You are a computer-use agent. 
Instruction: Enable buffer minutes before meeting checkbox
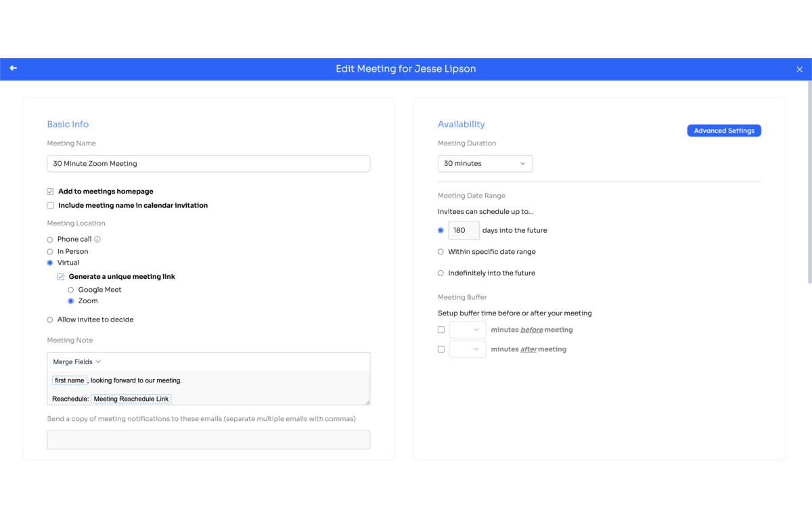[441, 330]
